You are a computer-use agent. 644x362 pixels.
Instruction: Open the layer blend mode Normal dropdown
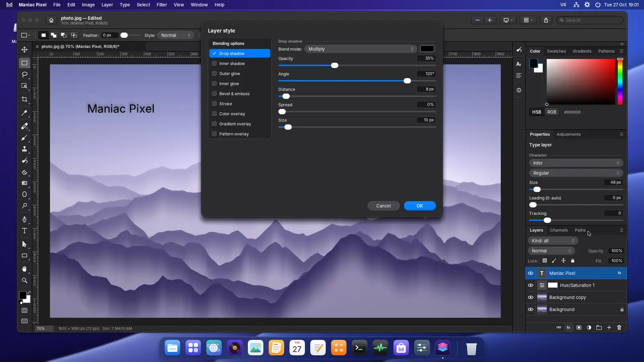click(x=551, y=251)
